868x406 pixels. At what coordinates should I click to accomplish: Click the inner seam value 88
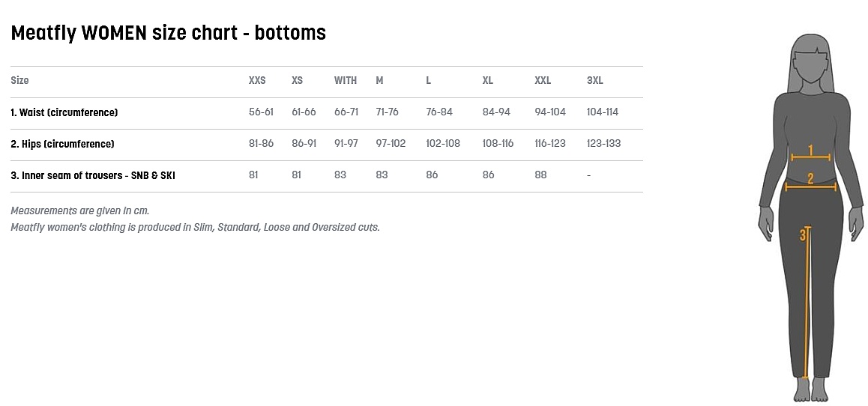(x=540, y=175)
